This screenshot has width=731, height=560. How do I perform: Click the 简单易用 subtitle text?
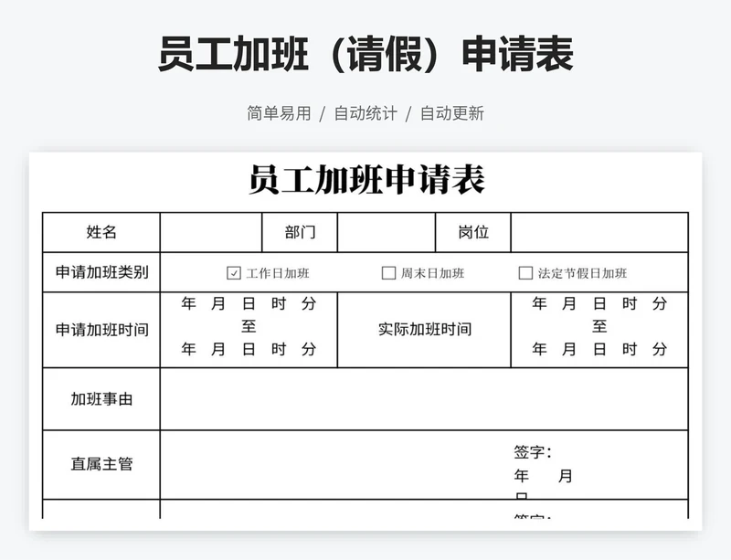pos(279,113)
